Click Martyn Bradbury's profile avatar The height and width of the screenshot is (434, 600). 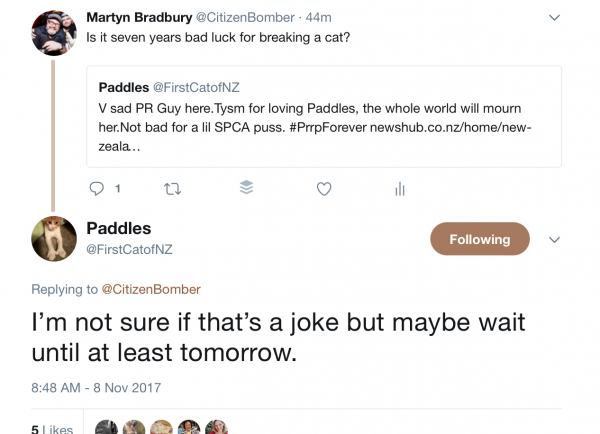[x=54, y=33]
